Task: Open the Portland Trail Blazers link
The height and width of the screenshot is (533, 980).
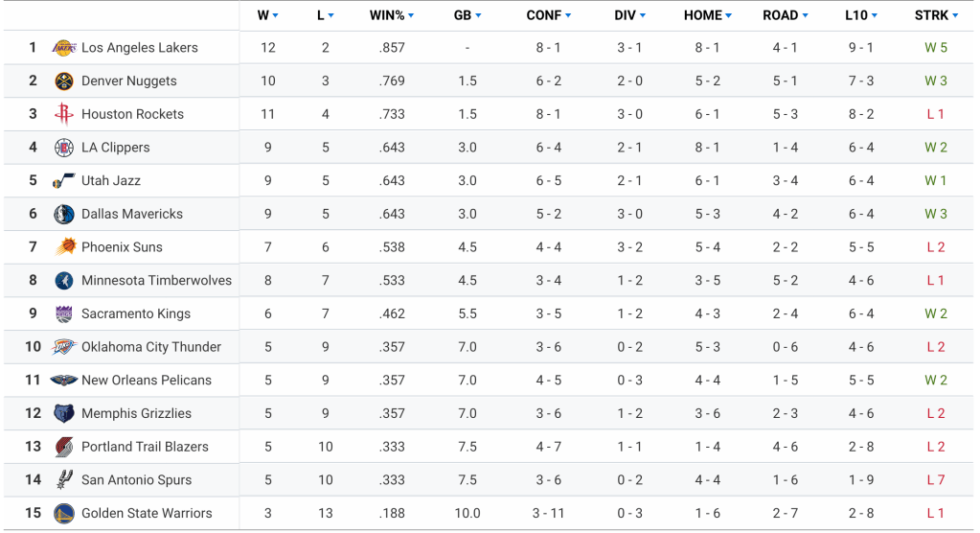Action: [x=145, y=447]
